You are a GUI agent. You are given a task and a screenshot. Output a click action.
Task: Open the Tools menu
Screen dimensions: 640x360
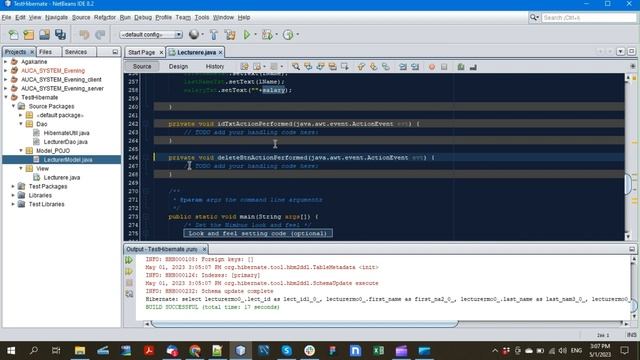point(202,18)
